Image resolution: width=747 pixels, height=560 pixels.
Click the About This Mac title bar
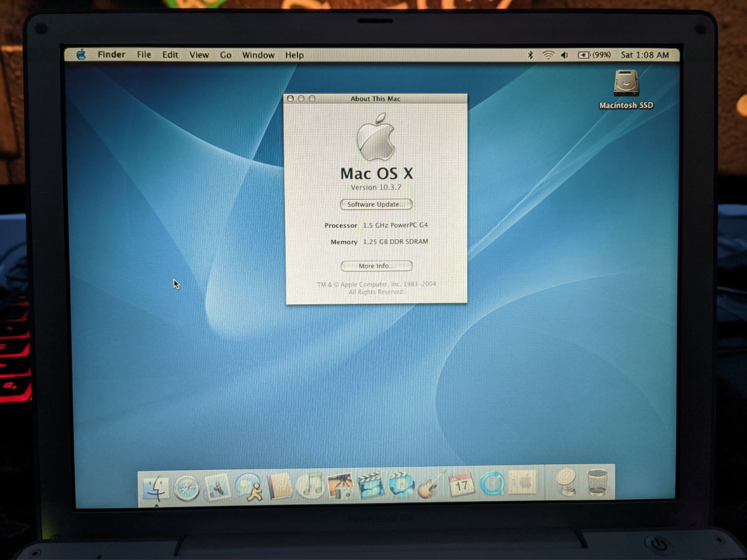coord(375,98)
